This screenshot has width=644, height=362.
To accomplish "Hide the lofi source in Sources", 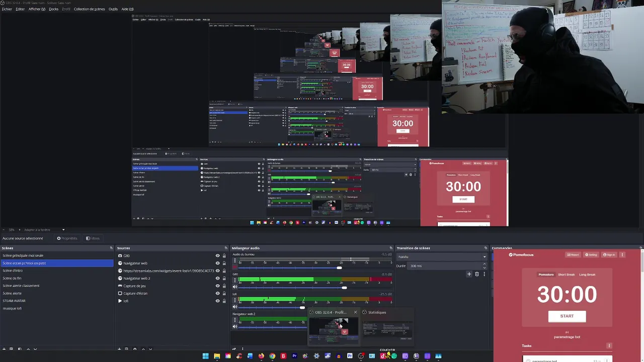I will [217, 301].
